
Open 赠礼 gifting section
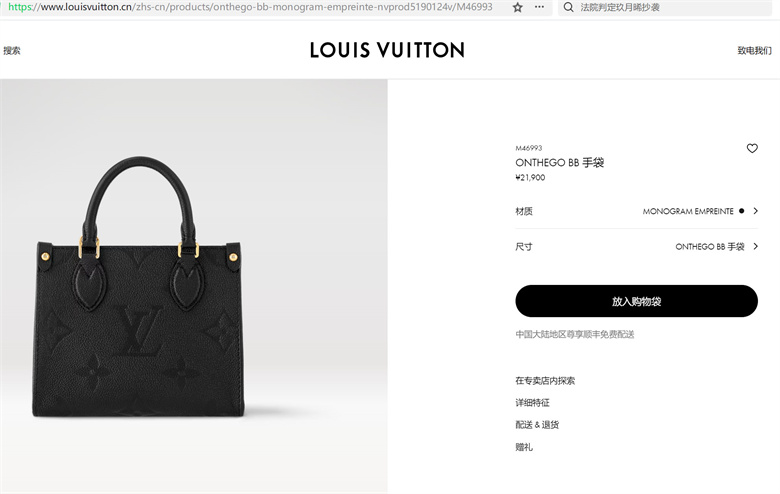point(524,447)
